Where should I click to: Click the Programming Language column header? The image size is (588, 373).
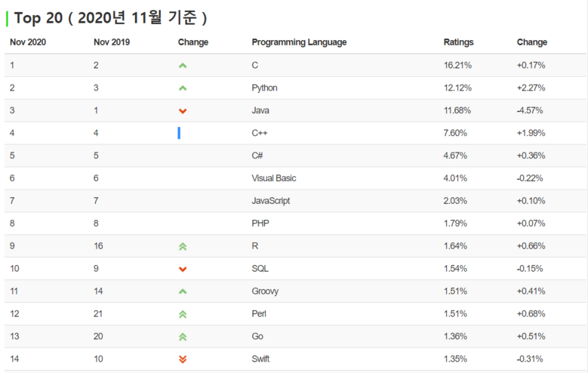click(299, 42)
